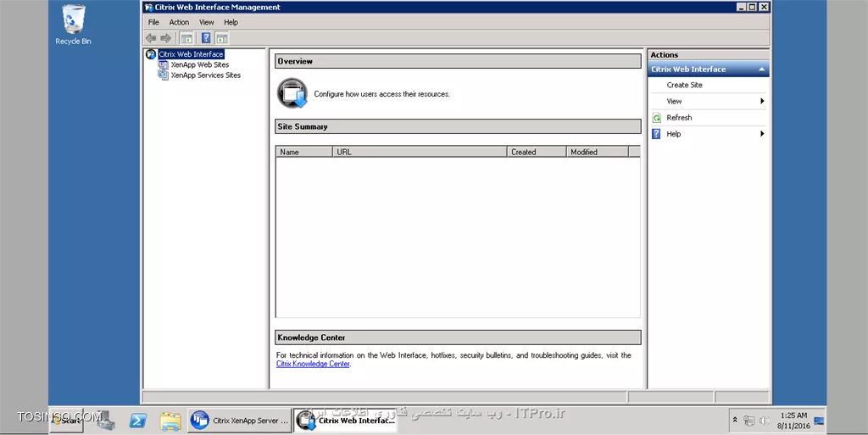
Task: Sort by the URL column header
Action: [x=420, y=152]
